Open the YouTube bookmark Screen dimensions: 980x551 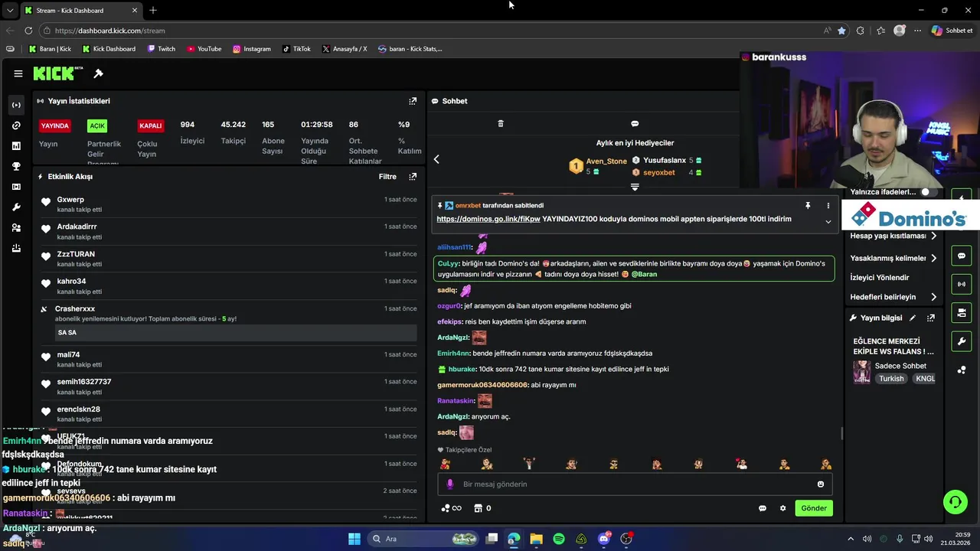coord(204,49)
